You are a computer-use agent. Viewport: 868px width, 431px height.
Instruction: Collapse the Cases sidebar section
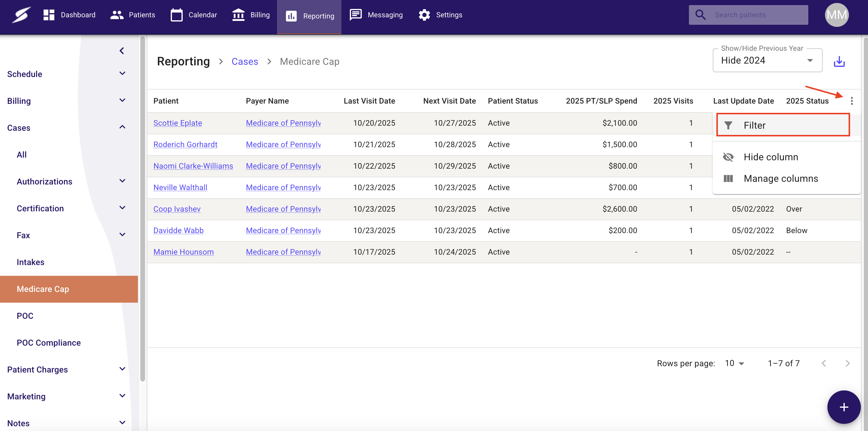[122, 127]
